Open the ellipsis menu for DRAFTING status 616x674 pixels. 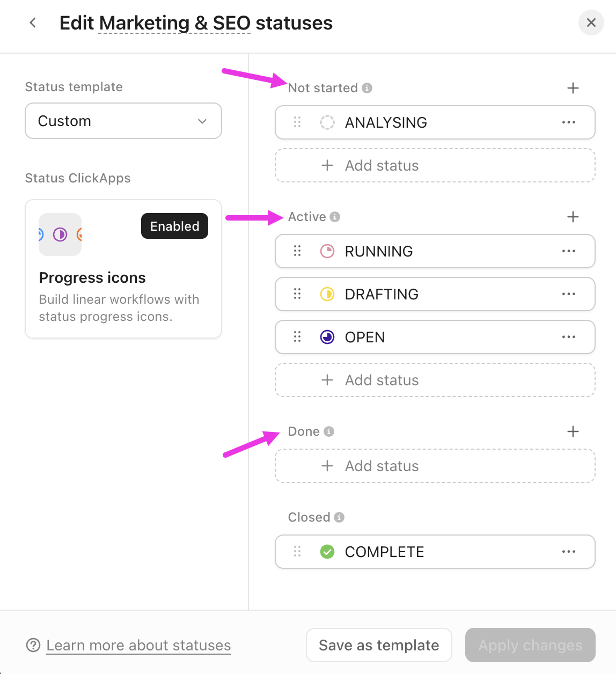coord(569,294)
